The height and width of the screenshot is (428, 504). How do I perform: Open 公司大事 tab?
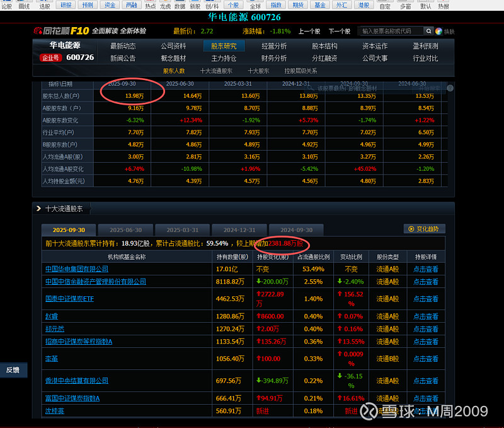[x=375, y=58]
